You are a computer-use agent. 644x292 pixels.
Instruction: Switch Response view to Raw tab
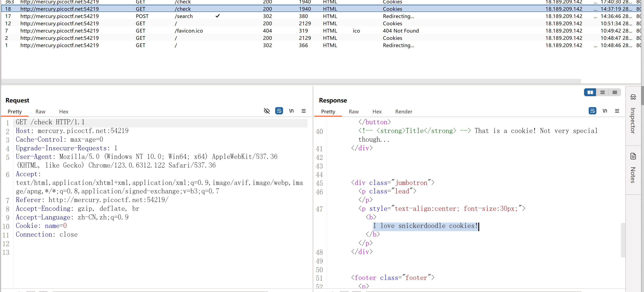tap(353, 112)
